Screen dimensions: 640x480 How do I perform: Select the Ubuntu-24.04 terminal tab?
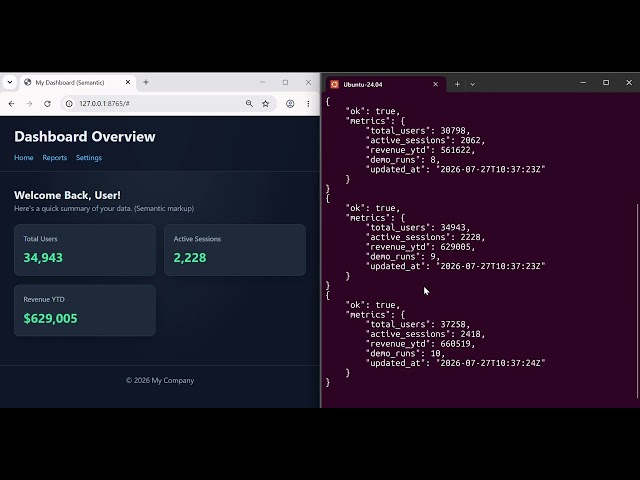click(x=386, y=84)
